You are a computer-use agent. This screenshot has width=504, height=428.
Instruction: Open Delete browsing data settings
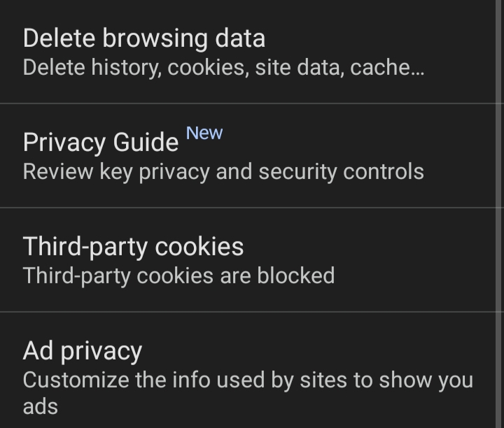pyautogui.click(x=252, y=51)
